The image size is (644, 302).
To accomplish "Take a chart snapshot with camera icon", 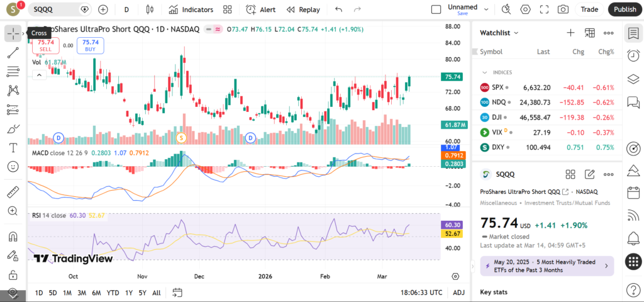I will pos(563,9).
